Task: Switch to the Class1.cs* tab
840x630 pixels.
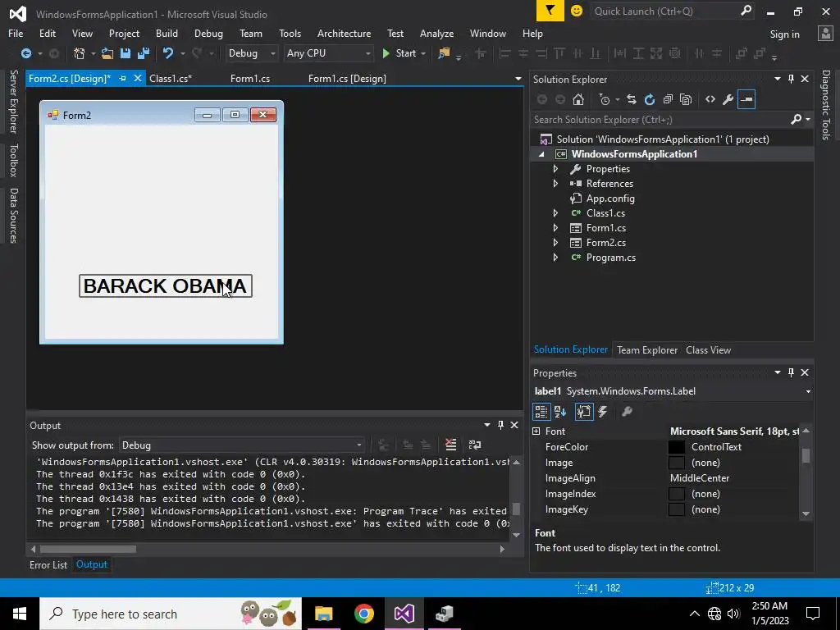Action: [171, 78]
